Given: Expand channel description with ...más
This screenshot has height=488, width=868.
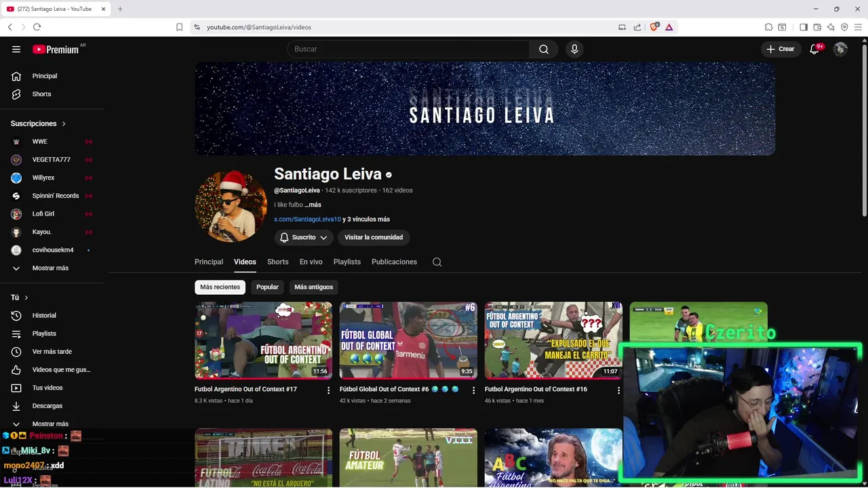Looking at the screenshot, I should click(x=313, y=205).
